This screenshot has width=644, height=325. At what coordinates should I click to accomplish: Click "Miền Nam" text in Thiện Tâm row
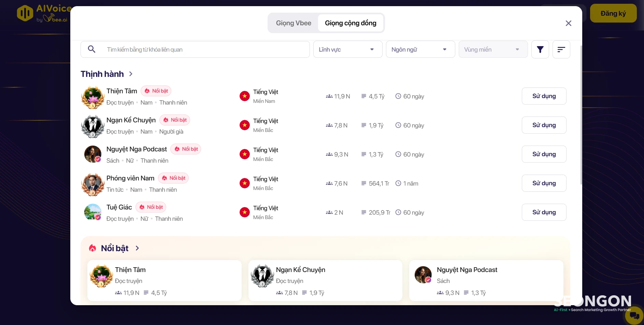pos(264,101)
